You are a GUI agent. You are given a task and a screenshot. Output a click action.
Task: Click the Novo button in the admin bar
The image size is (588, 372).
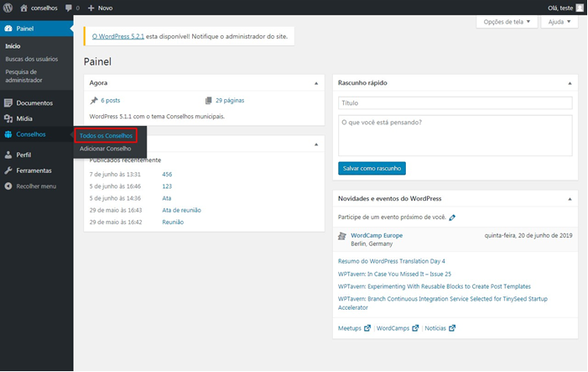tap(100, 8)
